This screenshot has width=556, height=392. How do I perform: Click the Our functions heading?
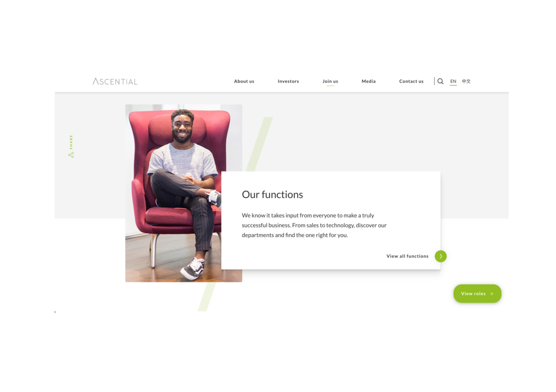272,195
